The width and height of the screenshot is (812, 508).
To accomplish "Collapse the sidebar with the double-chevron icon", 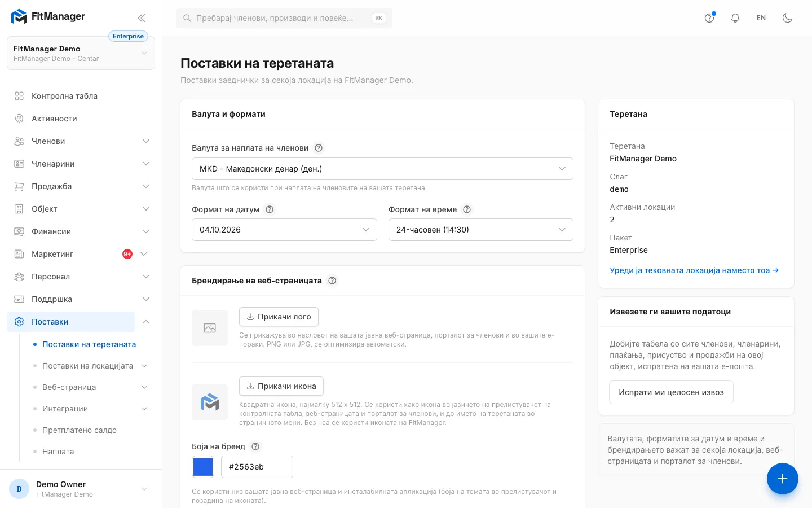I will pos(142,18).
